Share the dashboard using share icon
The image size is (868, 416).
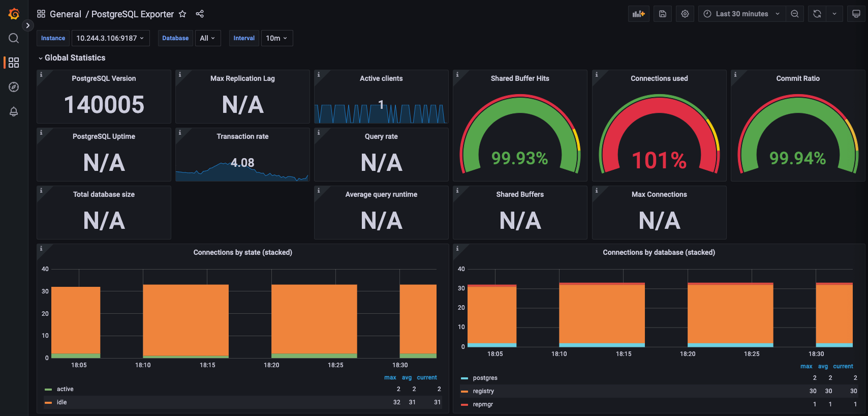click(200, 14)
